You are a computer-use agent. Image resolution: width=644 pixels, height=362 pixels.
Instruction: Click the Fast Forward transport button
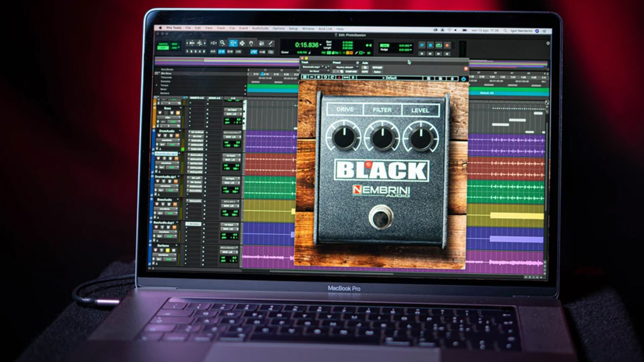pos(439,53)
